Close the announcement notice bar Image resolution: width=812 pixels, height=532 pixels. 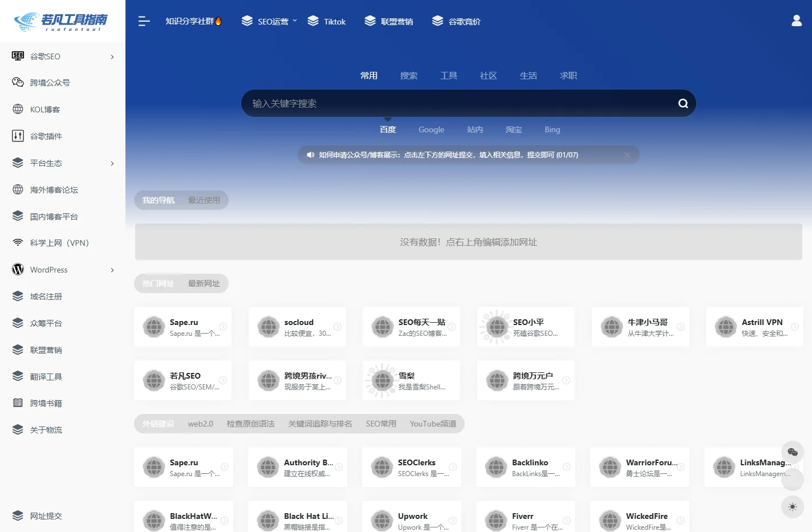(x=627, y=155)
